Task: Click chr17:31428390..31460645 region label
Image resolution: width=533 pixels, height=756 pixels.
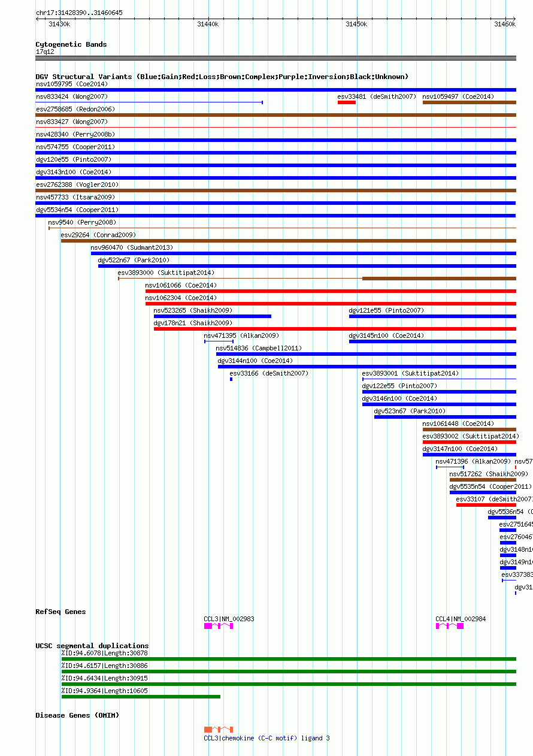Action: 80,13
